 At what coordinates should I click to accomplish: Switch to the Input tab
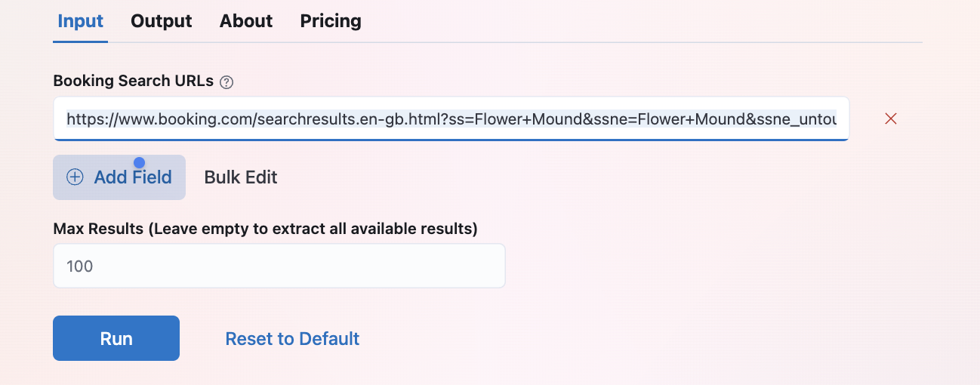[x=80, y=21]
